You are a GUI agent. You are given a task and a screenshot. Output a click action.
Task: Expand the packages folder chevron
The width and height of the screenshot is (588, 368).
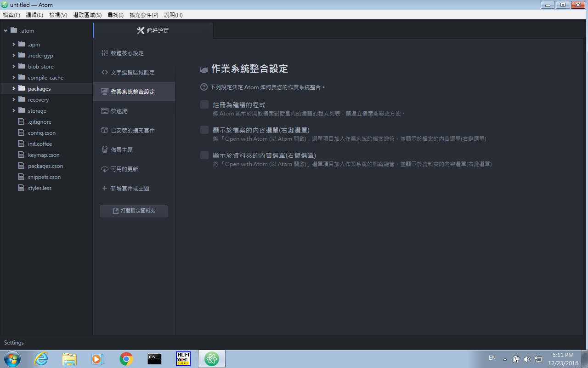tap(14, 88)
